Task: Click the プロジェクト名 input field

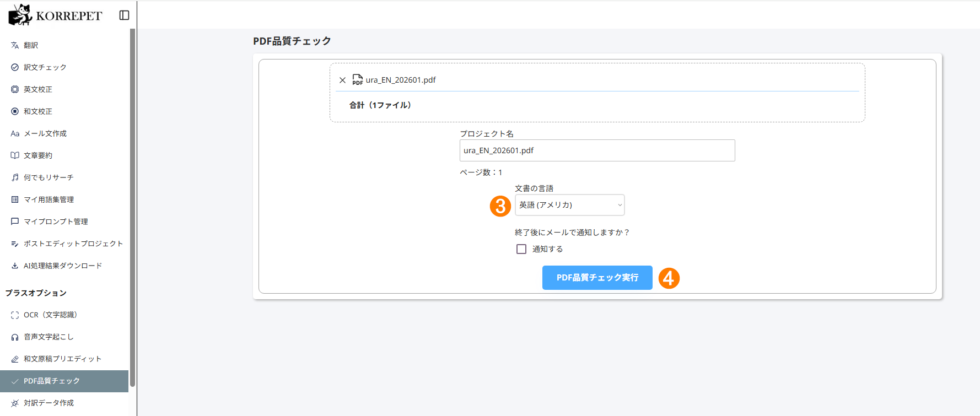Action: point(597,150)
